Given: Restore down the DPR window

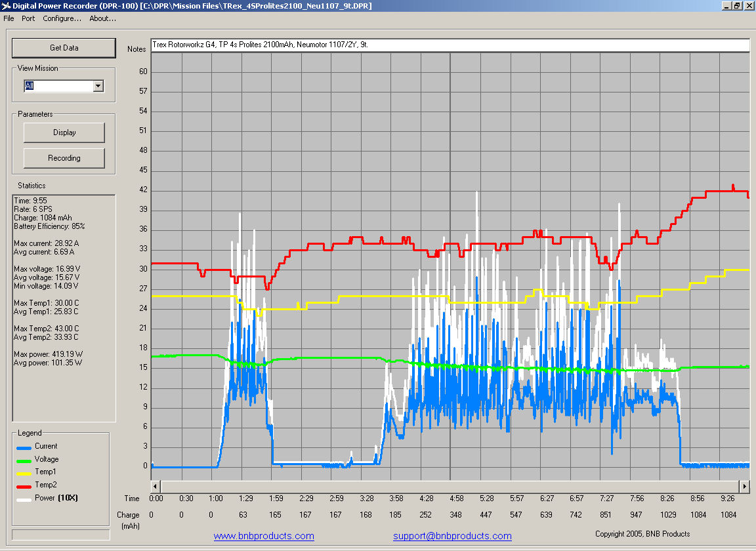Looking at the screenshot, I should pyautogui.click(x=737, y=6).
